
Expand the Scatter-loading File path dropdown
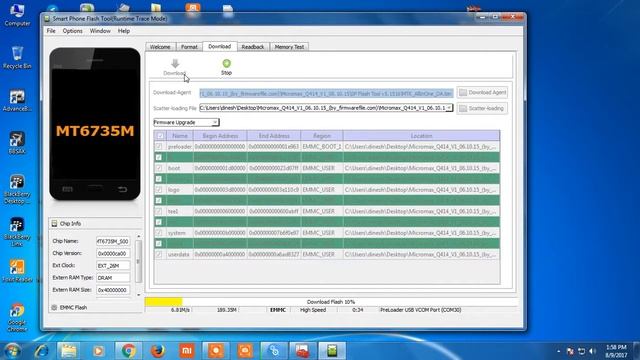tap(449, 108)
